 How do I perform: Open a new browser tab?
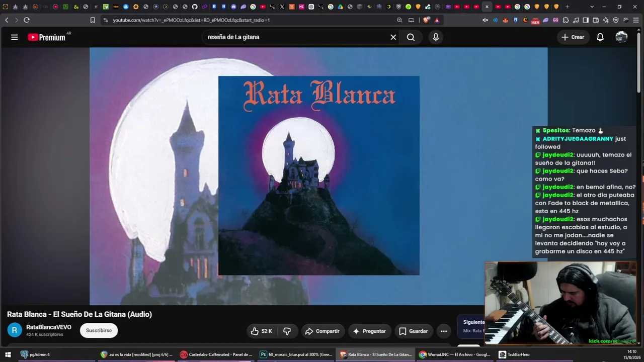pos(567,7)
